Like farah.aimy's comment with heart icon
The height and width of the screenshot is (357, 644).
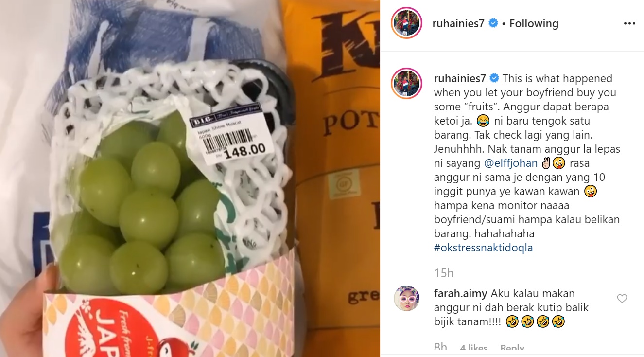click(622, 299)
